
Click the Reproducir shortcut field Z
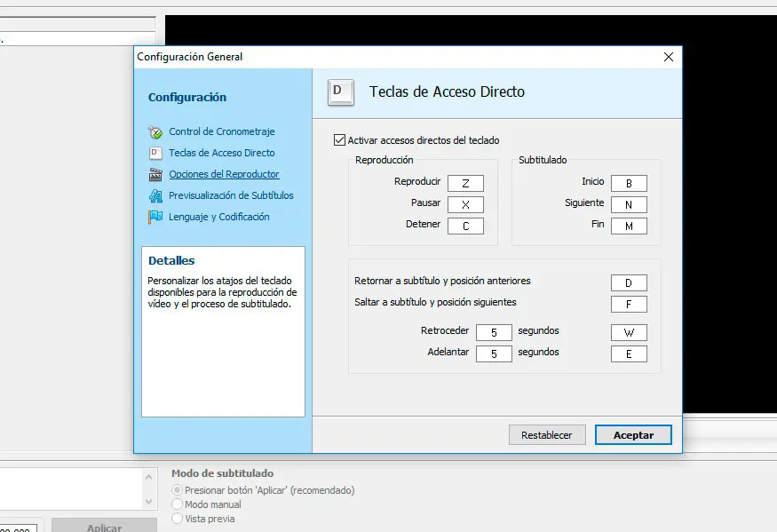(x=465, y=184)
